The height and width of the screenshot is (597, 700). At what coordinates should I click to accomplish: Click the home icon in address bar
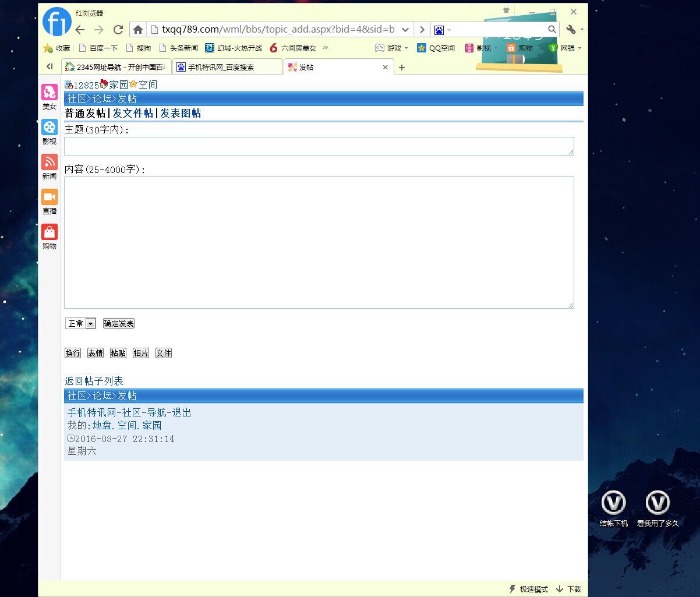pos(138,30)
